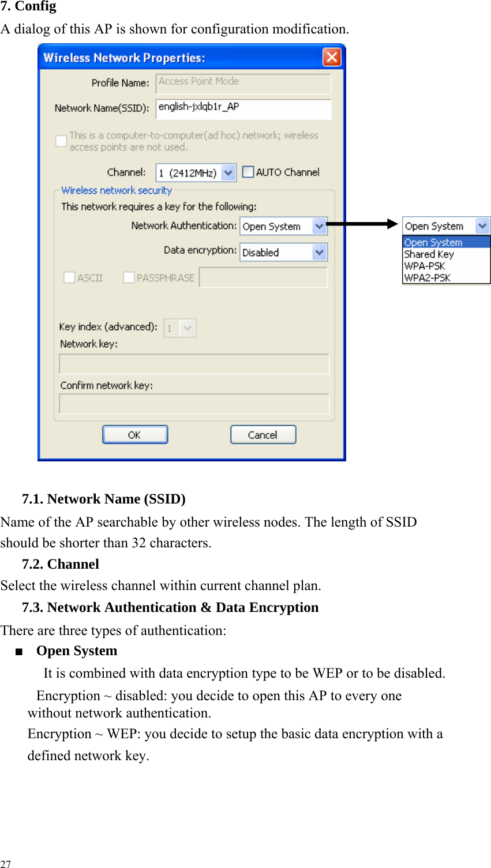Image resolution: width=491 pixels, height=868 pixels.
Task: Edit the Network Name (SSID) field
Action: point(243,108)
